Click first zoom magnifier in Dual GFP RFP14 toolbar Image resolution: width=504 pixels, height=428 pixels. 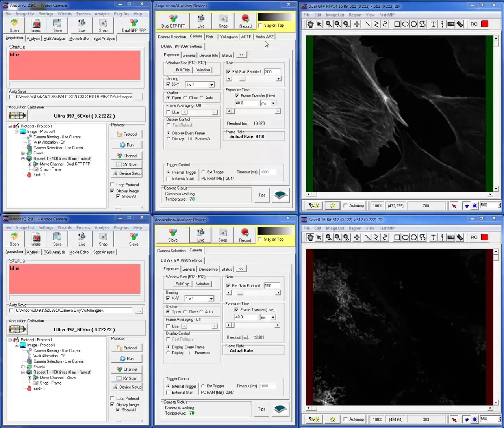329,24
